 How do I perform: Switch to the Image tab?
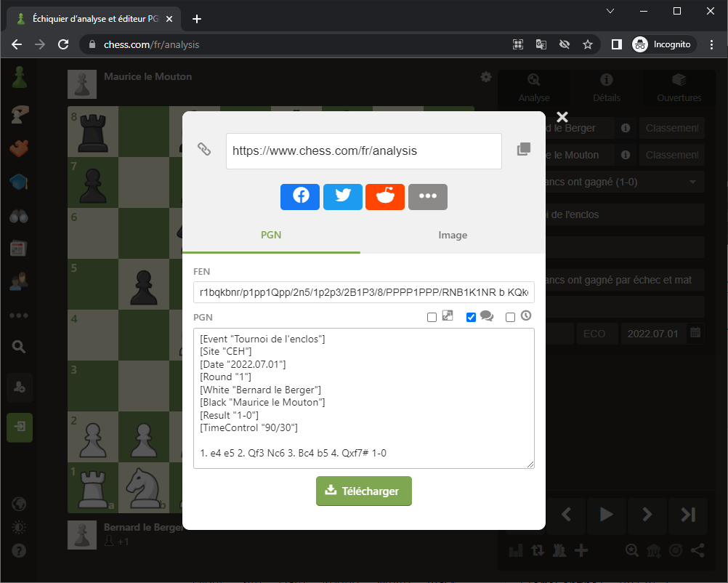(453, 236)
